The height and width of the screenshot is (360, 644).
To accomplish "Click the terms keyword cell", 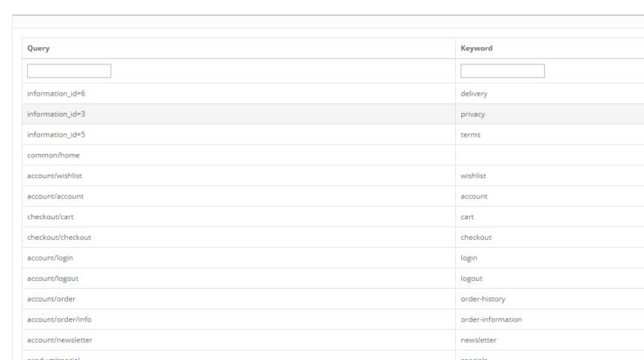I will (x=549, y=135).
